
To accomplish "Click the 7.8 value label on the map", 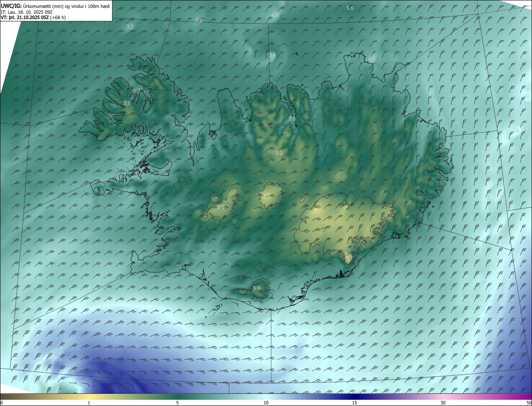I will [x=272, y=56].
